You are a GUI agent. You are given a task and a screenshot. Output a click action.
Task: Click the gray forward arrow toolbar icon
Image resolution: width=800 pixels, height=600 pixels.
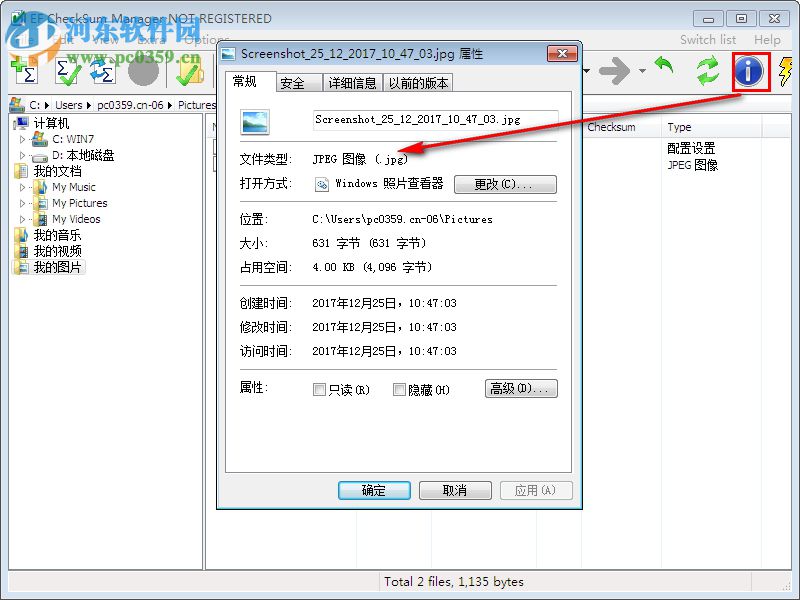click(x=613, y=70)
